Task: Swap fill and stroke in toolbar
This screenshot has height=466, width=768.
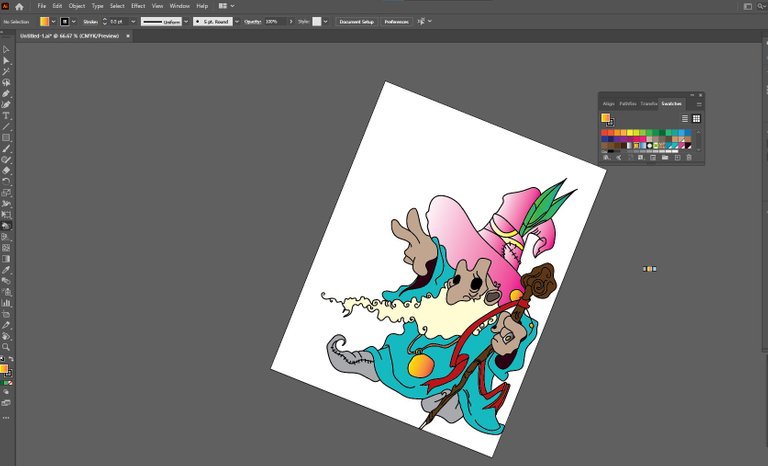Action: click(11, 359)
